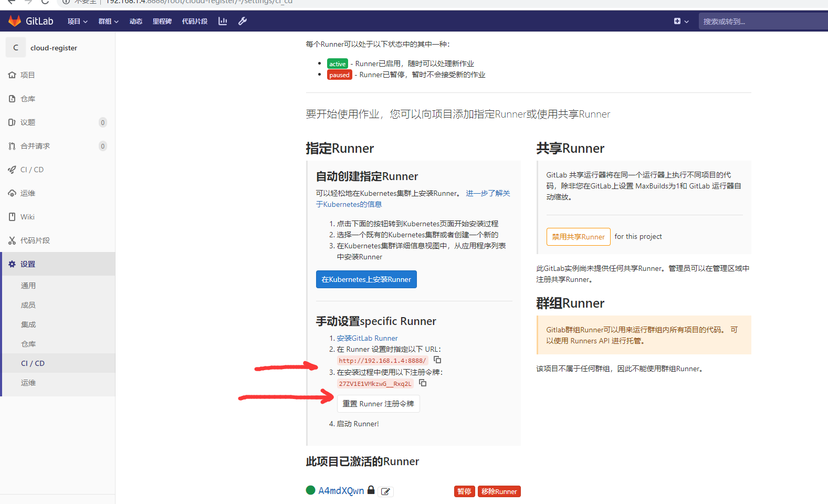Open the dropdown arrow next to plus icon
This screenshot has height=504, width=828.
687,22
